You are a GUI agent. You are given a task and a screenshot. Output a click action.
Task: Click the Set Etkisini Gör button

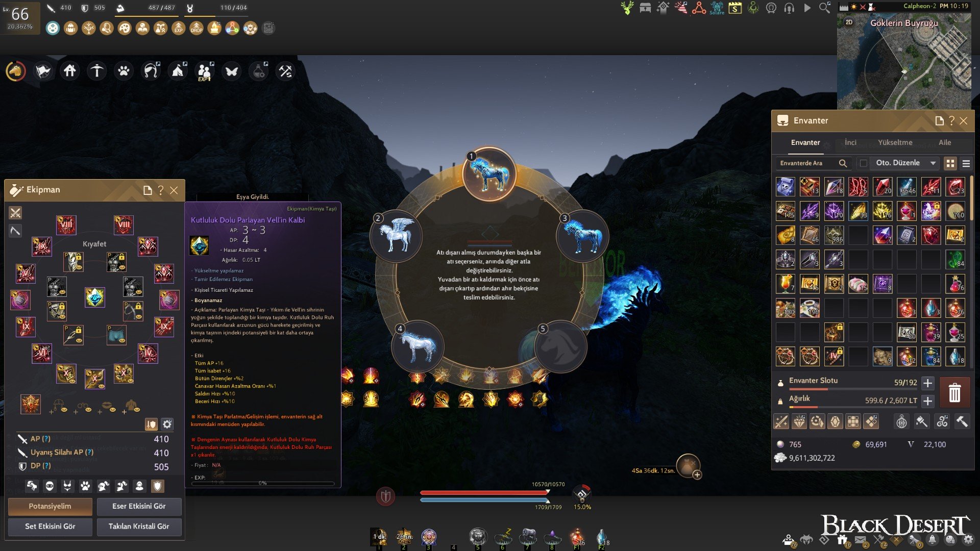coord(50,527)
